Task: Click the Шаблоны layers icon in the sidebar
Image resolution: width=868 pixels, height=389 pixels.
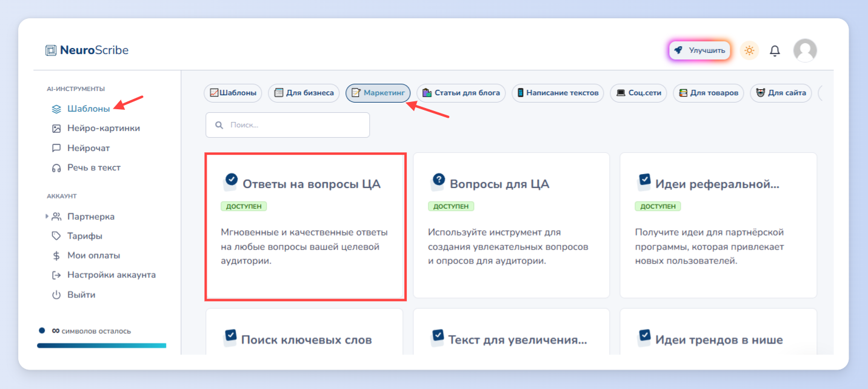Action: click(56, 109)
